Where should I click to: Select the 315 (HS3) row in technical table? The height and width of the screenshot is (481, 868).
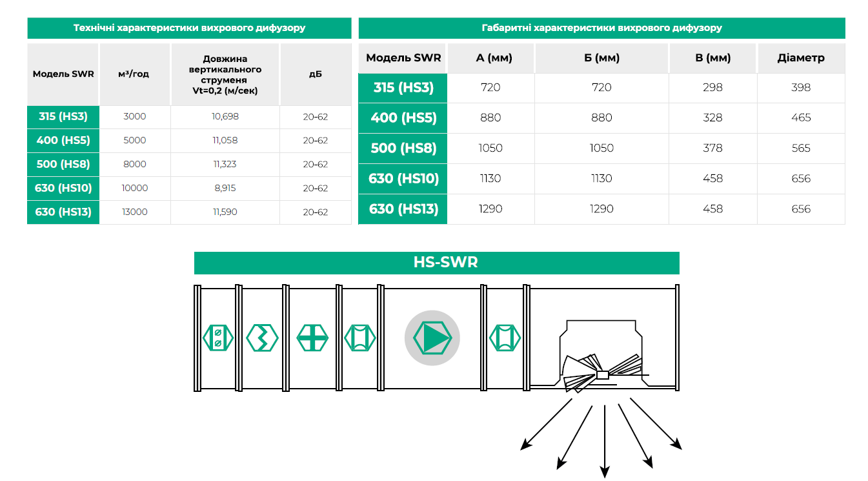[x=63, y=117]
